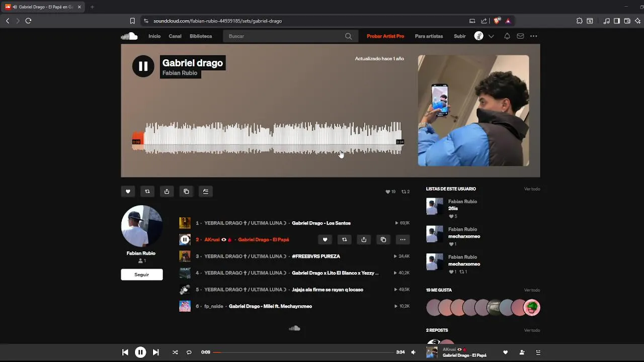Copy the link of the track El Papá
This screenshot has width=644, height=362.
tap(383, 240)
